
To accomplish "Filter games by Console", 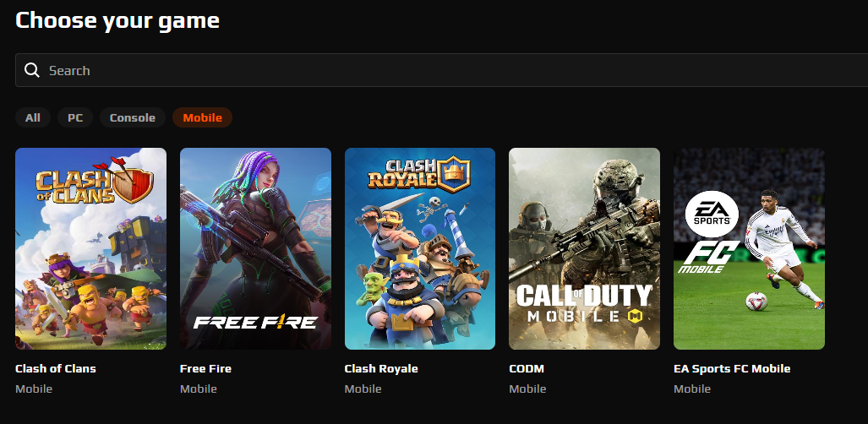I will [x=133, y=117].
